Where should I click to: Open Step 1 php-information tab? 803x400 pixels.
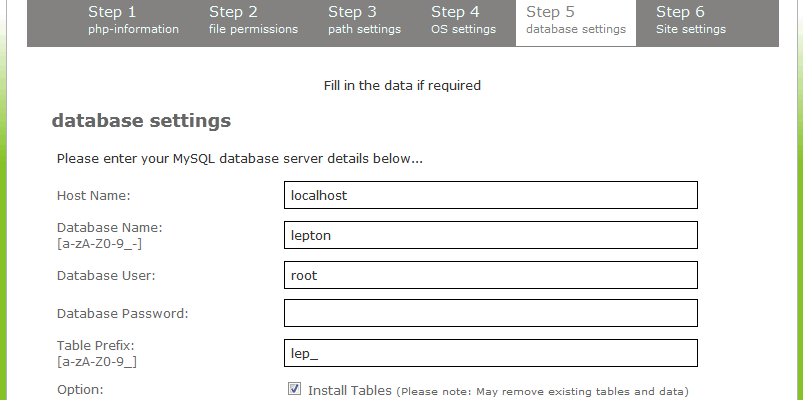[x=133, y=20]
